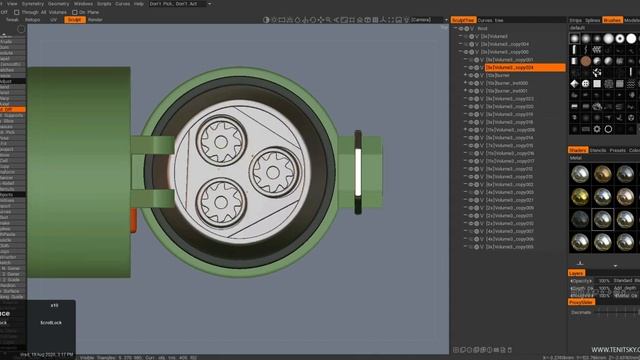
Task: Open the Help menu
Action: click(139, 4)
